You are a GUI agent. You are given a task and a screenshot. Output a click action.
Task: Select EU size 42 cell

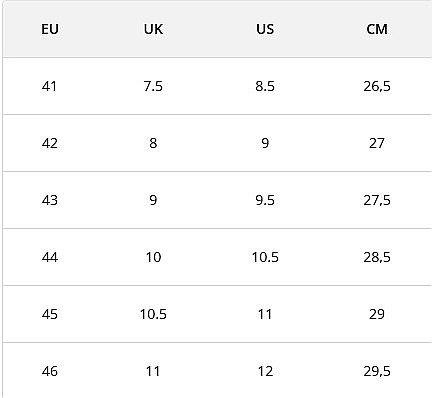tap(50, 143)
